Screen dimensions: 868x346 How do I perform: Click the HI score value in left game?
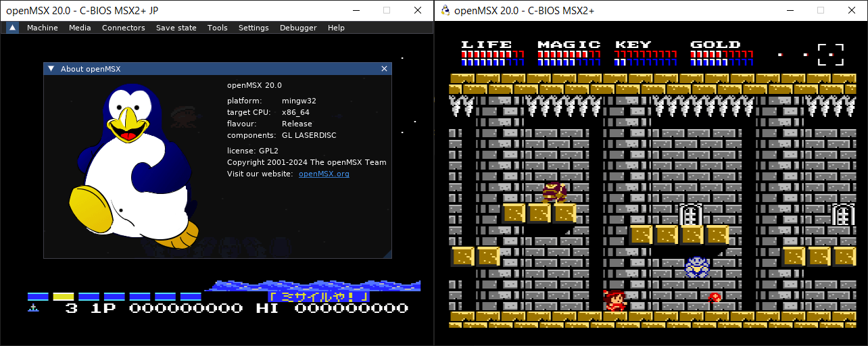[x=351, y=308]
